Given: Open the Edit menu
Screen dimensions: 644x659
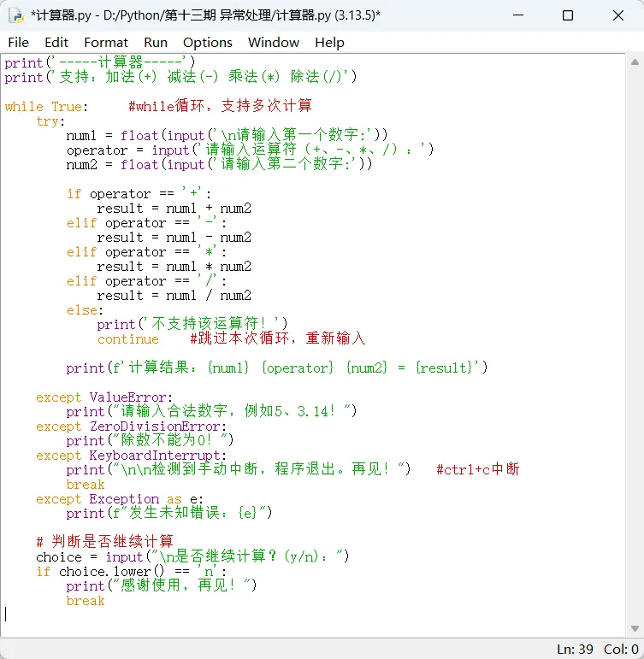Looking at the screenshot, I should 56,43.
